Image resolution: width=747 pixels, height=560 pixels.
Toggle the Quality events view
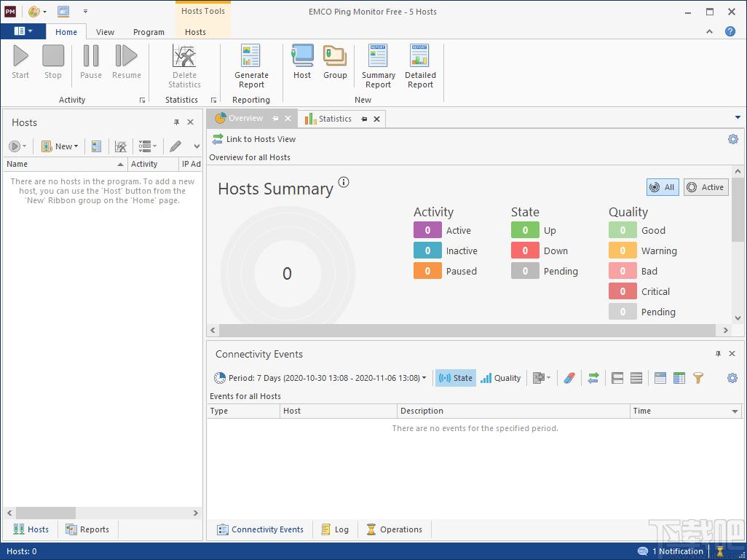(x=500, y=378)
